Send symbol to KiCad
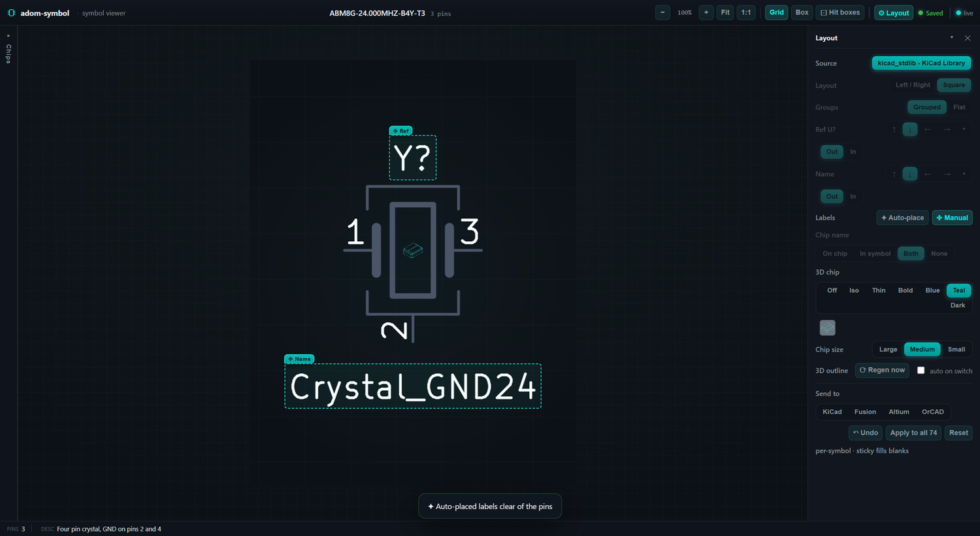Screen dimensions: 980x536 (x=832, y=412)
